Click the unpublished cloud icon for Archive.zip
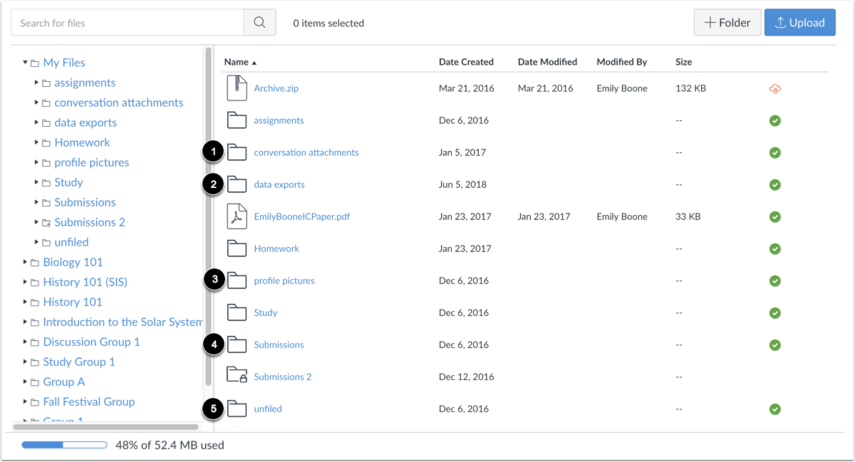855x462 pixels. click(775, 89)
